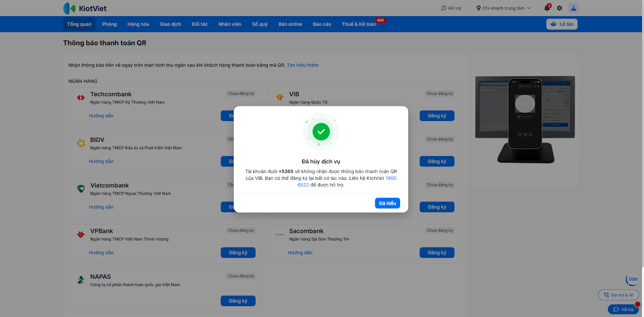This screenshot has width=644, height=317.
Task: Click the VIB bank logo icon
Action: tap(280, 97)
